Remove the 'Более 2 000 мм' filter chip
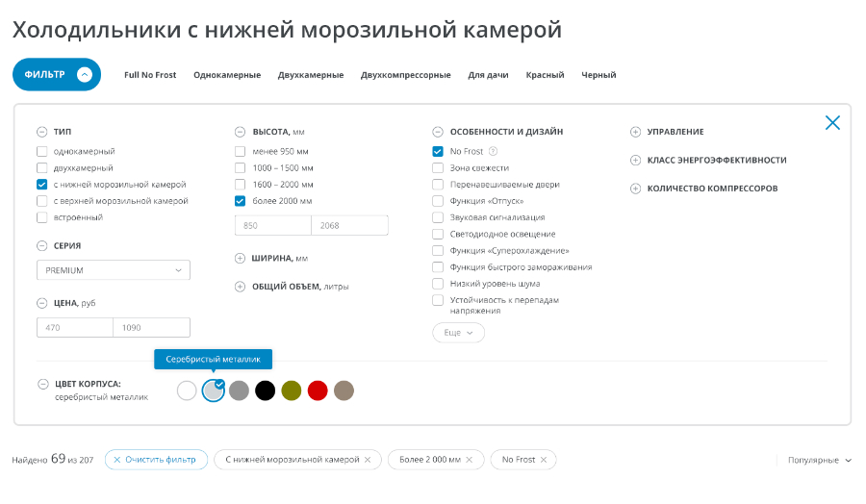866x504 pixels. (469, 460)
